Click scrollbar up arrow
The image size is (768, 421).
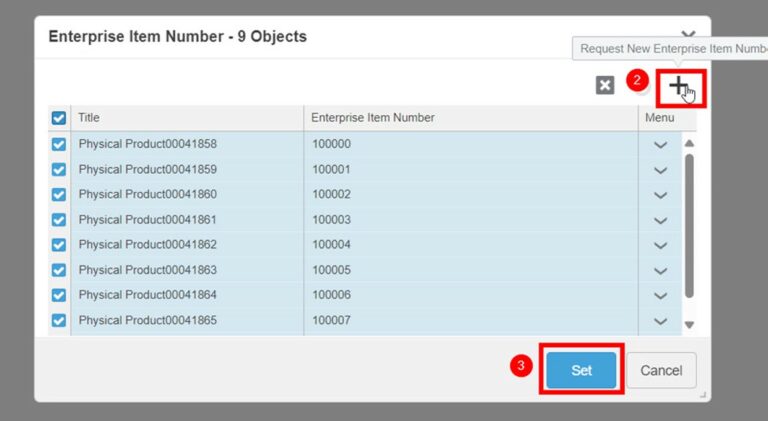pyautogui.click(x=689, y=143)
